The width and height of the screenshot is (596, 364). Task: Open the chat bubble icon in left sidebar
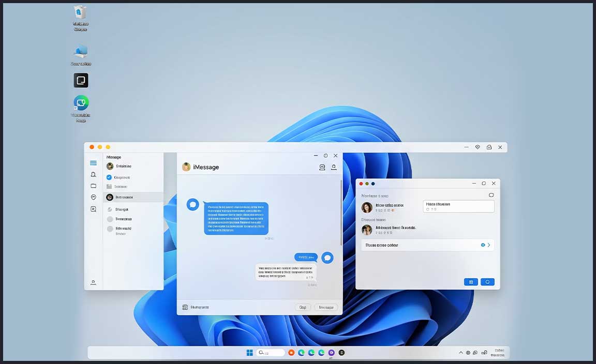[x=93, y=198]
